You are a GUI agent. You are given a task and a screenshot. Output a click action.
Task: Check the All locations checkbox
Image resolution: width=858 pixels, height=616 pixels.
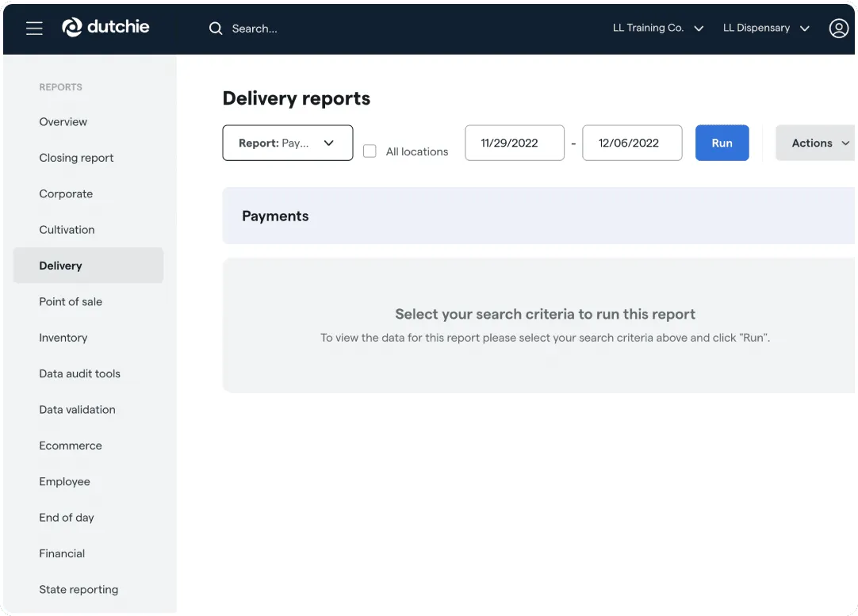click(370, 151)
